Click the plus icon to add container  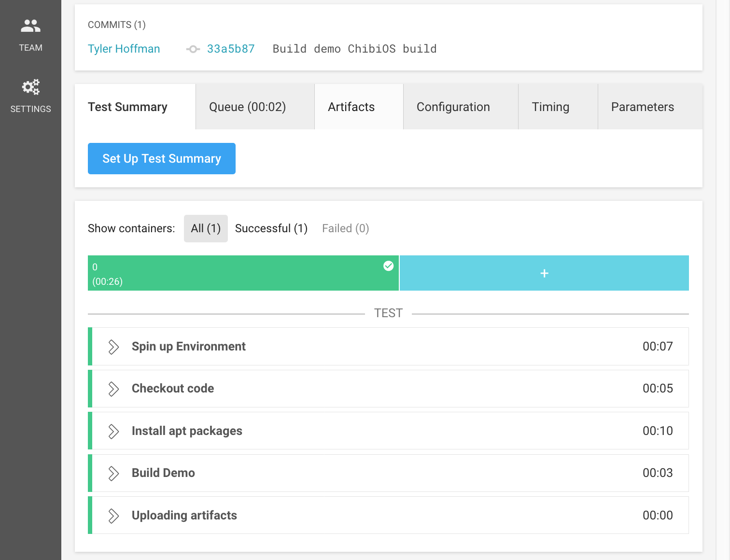click(544, 273)
